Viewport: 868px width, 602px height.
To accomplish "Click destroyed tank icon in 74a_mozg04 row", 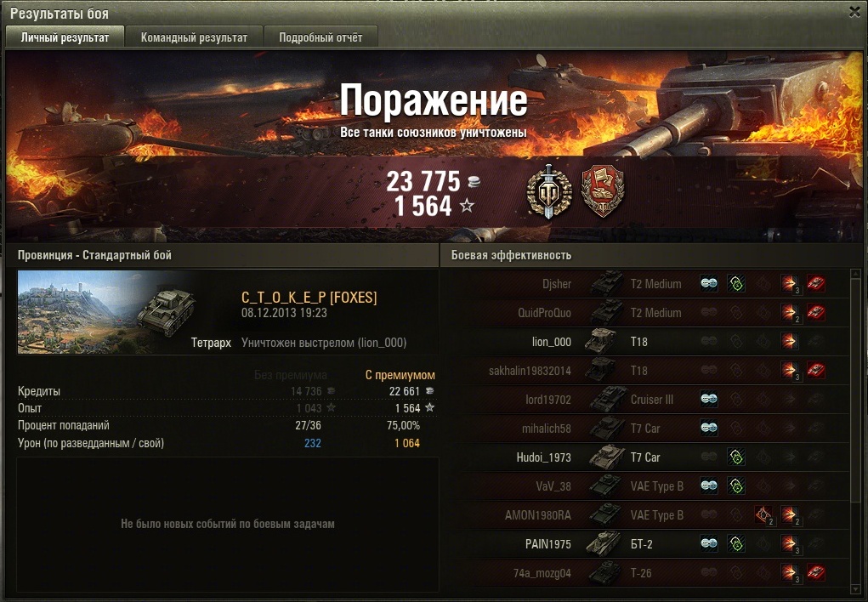I will pyautogui.click(x=816, y=572).
